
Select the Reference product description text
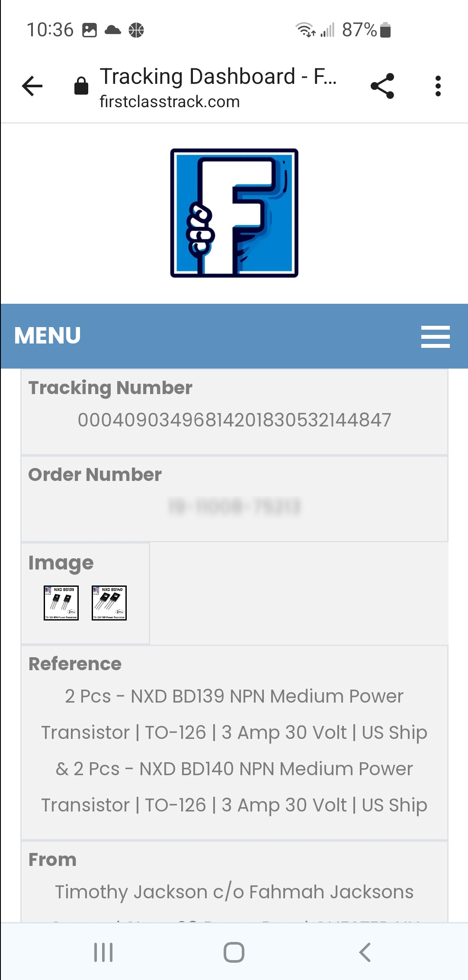click(234, 751)
